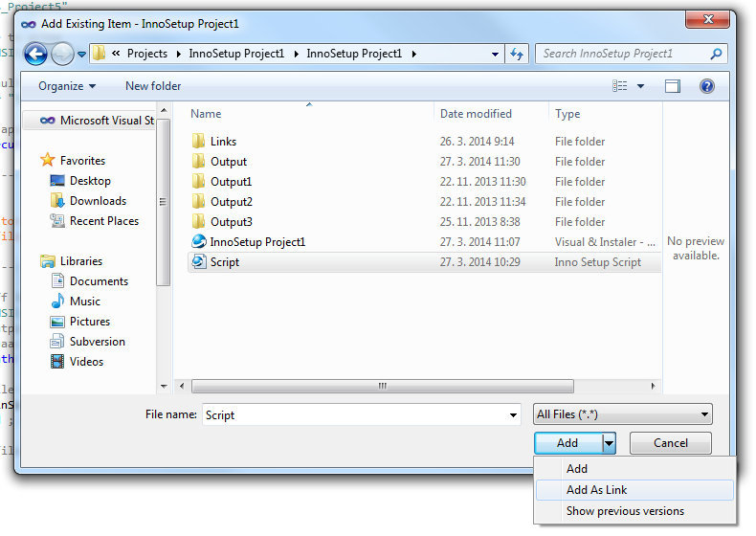Image resolution: width=756 pixels, height=536 pixels.
Task: Open Help with the question mark icon
Action: click(x=707, y=86)
